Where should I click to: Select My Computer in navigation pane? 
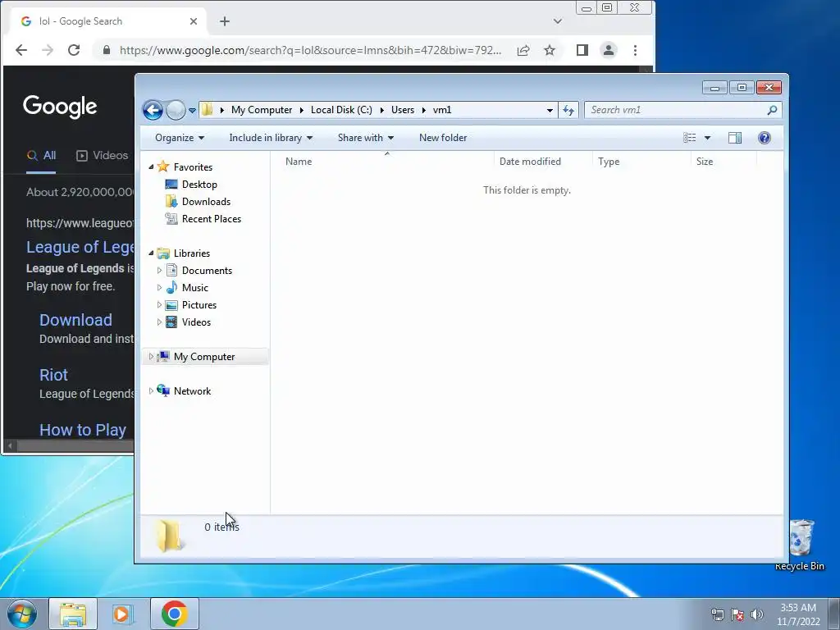(204, 357)
